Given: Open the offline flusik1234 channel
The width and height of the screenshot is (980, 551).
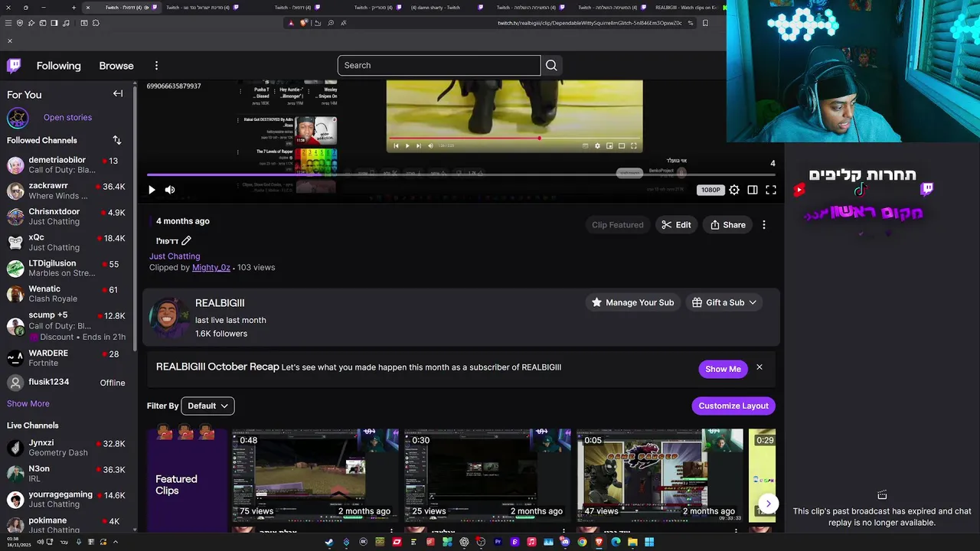Looking at the screenshot, I should pos(67,383).
